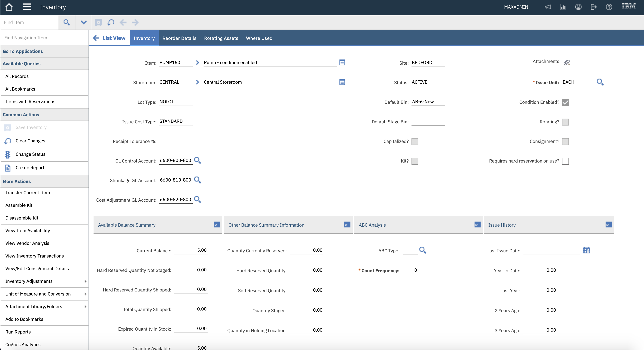Click the Attachments paperclip icon
Image resolution: width=644 pixels, height=350 pixels.
coord(567,63)
